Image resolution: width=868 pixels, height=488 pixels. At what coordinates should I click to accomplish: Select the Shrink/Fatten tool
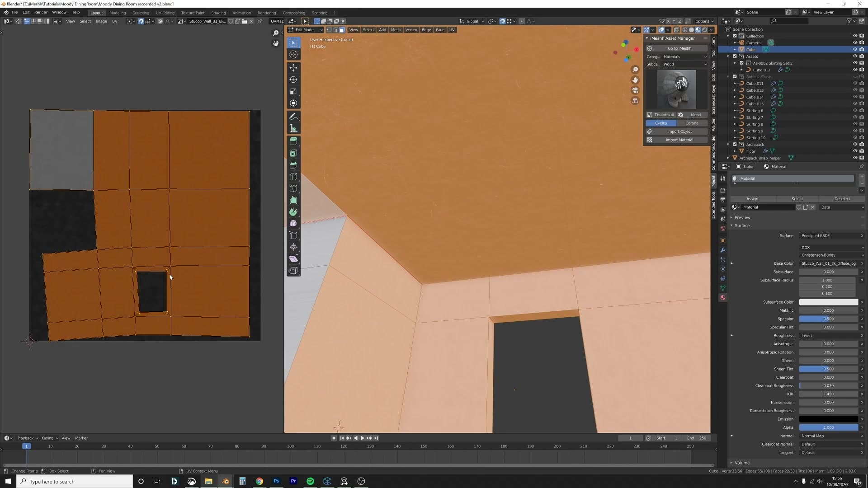293,247
